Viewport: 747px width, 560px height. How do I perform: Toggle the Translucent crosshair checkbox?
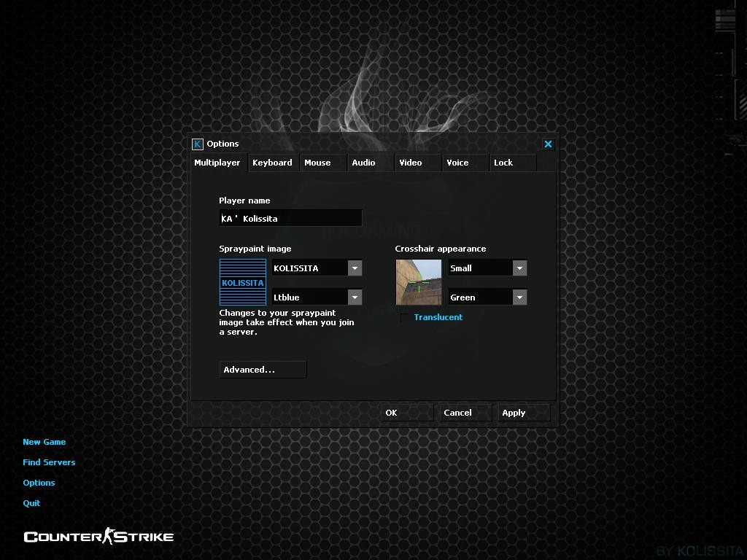(404, 318)
